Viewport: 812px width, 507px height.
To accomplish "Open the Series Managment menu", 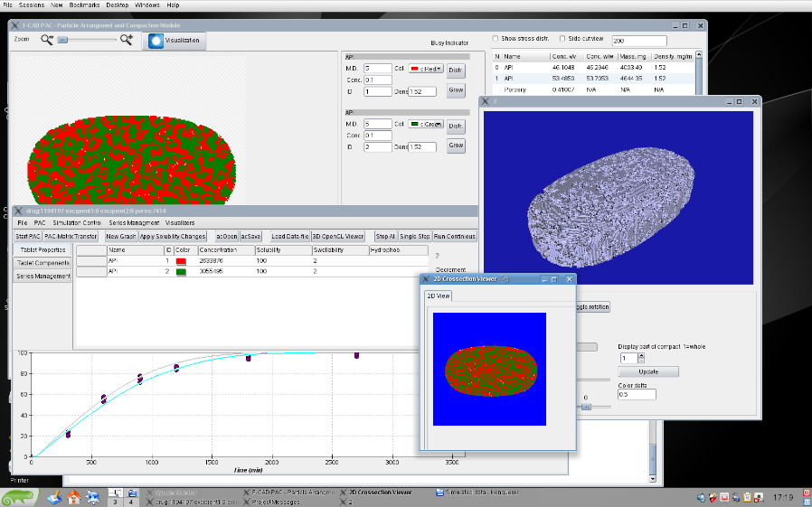I will [134, 222].
